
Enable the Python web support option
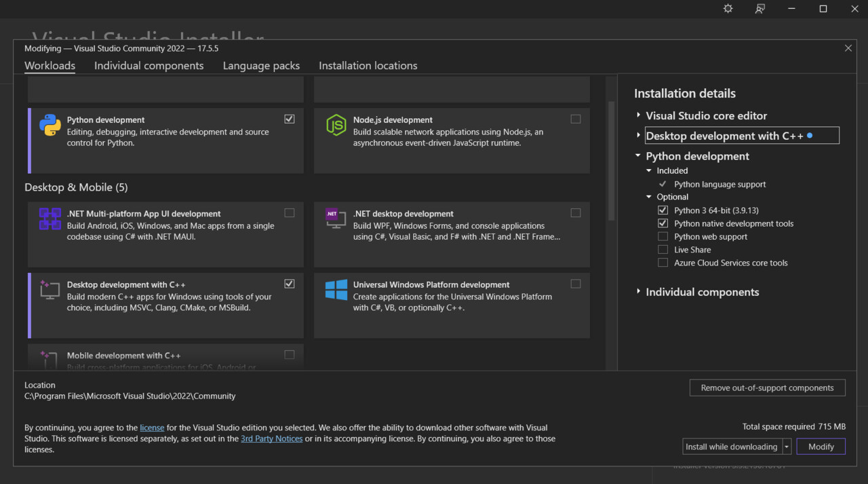pyautogui.click(x=663, y=236)
